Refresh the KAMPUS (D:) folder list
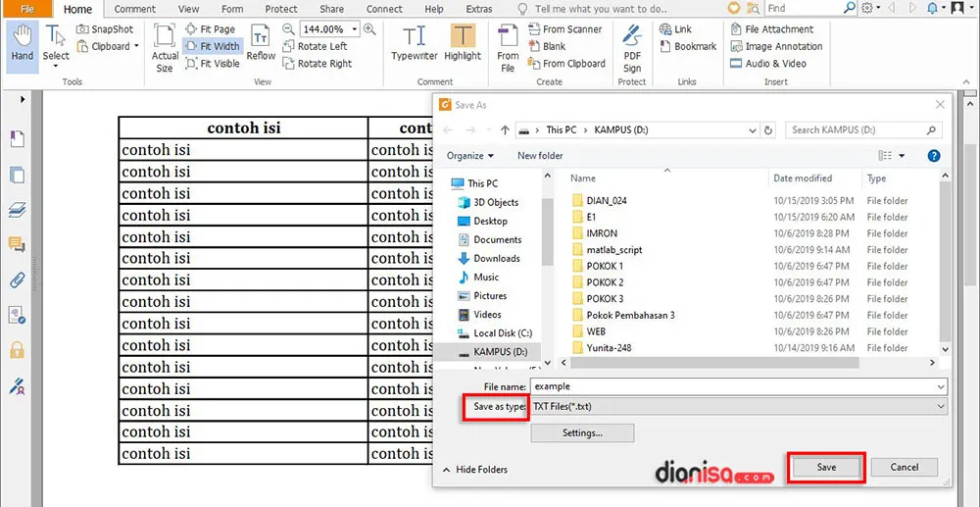980x507 pixels. tap(768, 130)
